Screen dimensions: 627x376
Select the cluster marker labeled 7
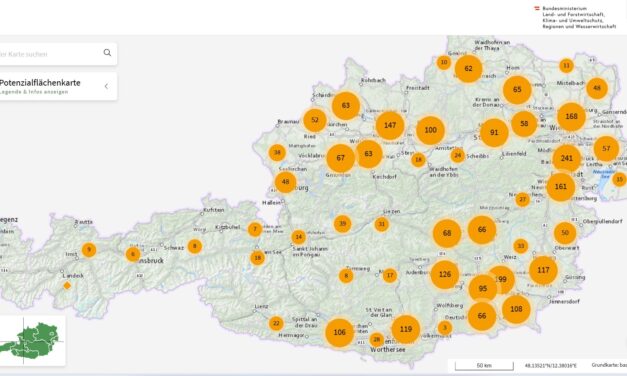255,229
